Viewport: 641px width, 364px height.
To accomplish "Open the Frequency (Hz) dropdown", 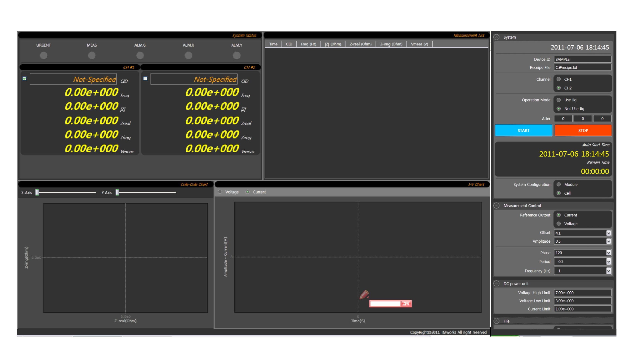I will [608, 271].
